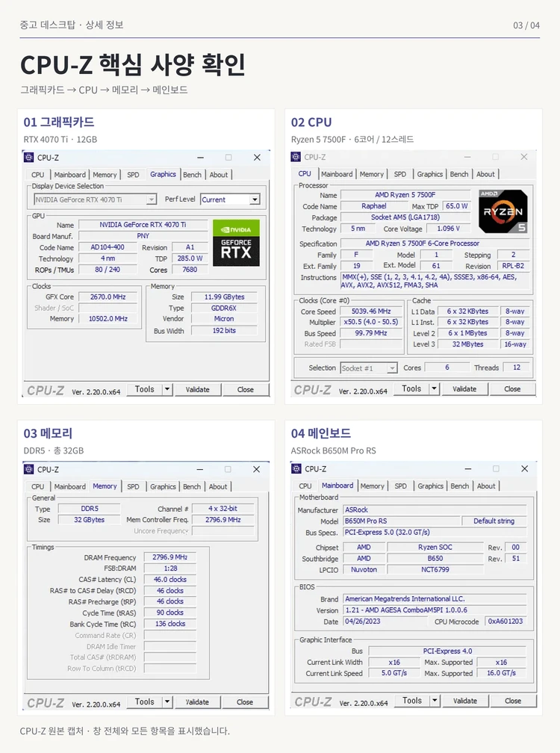Click GFX Core clock 2670.0 MHz
Screen dimensions: 560x753
point(108,297)
